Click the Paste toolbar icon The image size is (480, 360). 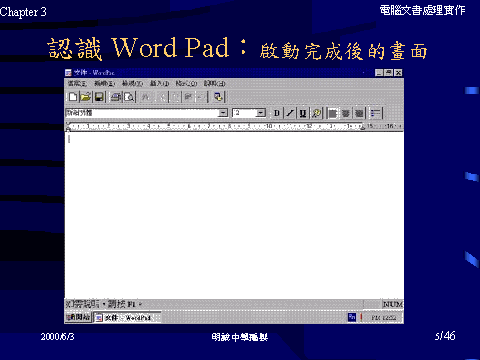coord(188,97)
